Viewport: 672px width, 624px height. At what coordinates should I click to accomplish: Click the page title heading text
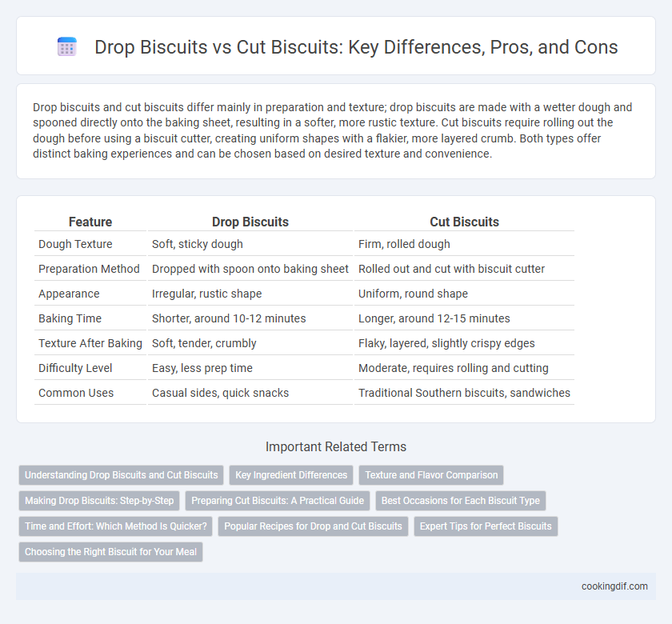click(x=356, y=46)
